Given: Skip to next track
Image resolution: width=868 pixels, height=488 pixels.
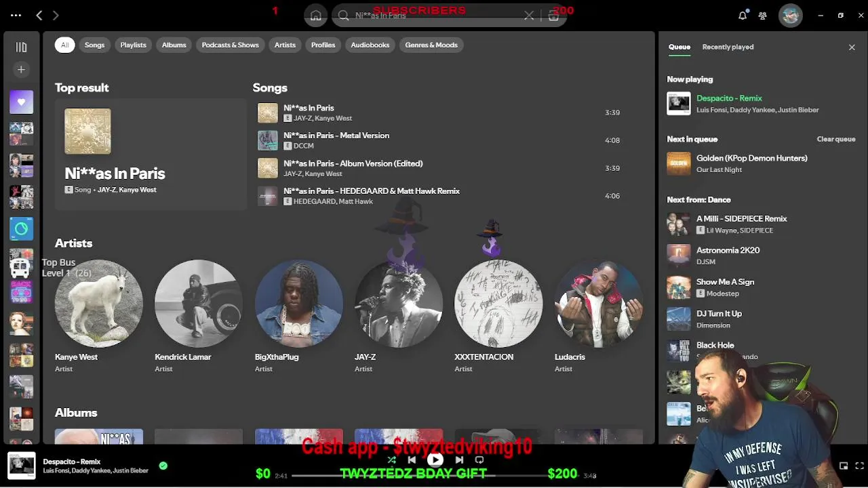Looking at the screenshot, I should click(459, 460).
